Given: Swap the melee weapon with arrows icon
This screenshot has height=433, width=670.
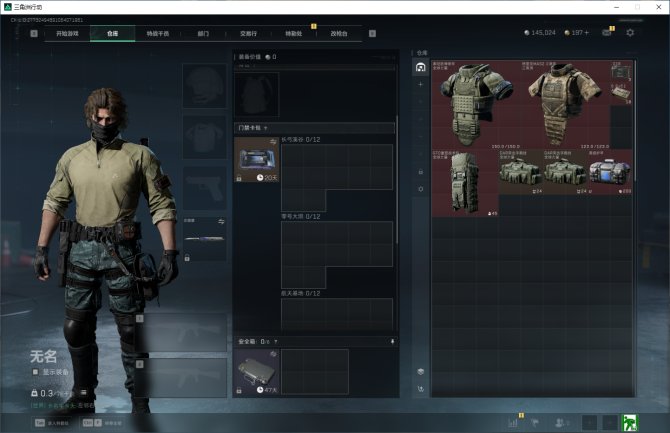Looking at the screenshot, I should tap(221, 221).
